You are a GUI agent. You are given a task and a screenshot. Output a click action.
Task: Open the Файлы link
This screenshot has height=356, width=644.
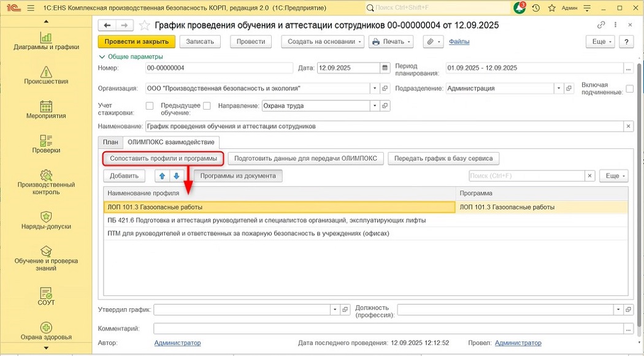coord(459,42)
